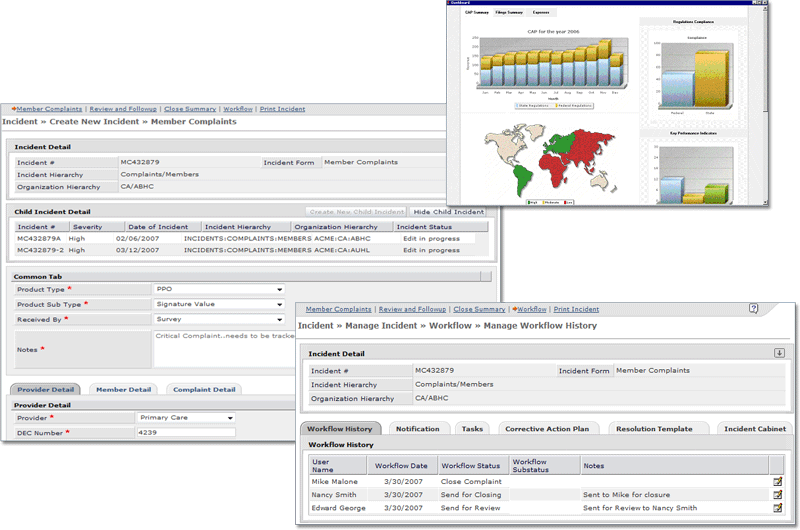Click the edit icon for Edward George's entry
This screenshot has width=800, height=530.
[x=778, y=507]
